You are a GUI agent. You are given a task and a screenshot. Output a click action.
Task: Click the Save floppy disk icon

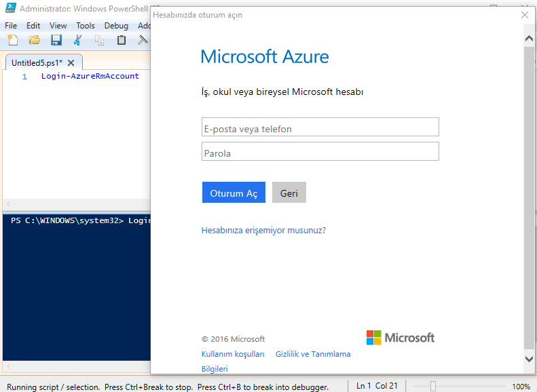coord(56,40)
